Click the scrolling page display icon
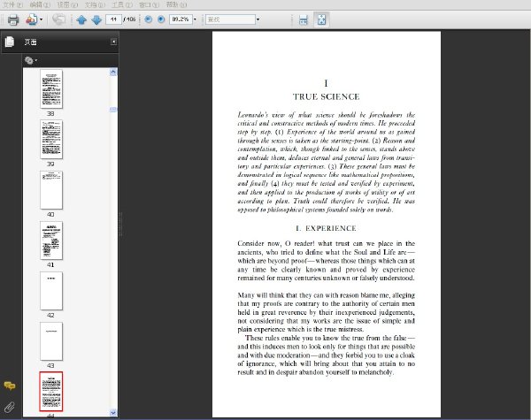Screen dimensions: 531x420 pyautogui.click(x=303, y=20)
